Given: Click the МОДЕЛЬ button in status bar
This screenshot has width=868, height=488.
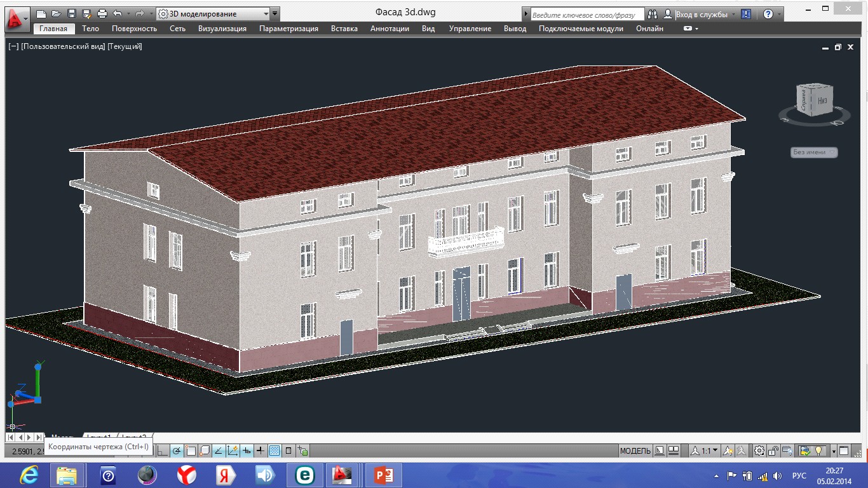Looking at the screenshot, I should [x=635, y=451].
